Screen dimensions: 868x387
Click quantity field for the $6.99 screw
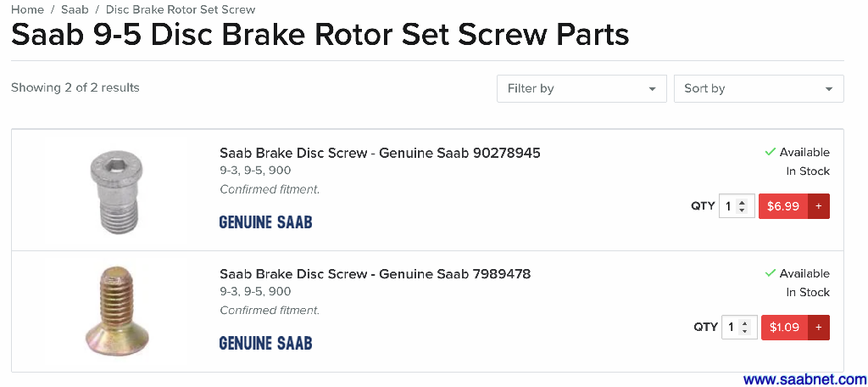pos(729,206)
